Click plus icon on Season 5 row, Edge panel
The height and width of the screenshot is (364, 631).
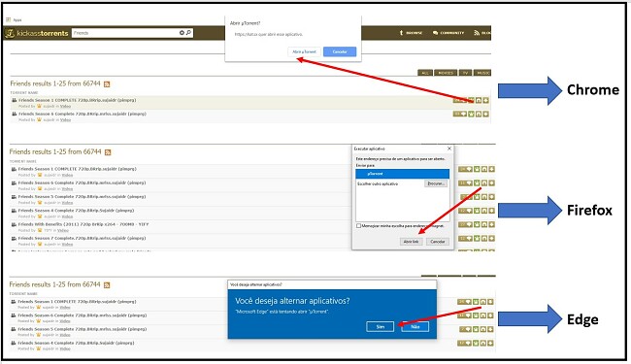[490, 329]
